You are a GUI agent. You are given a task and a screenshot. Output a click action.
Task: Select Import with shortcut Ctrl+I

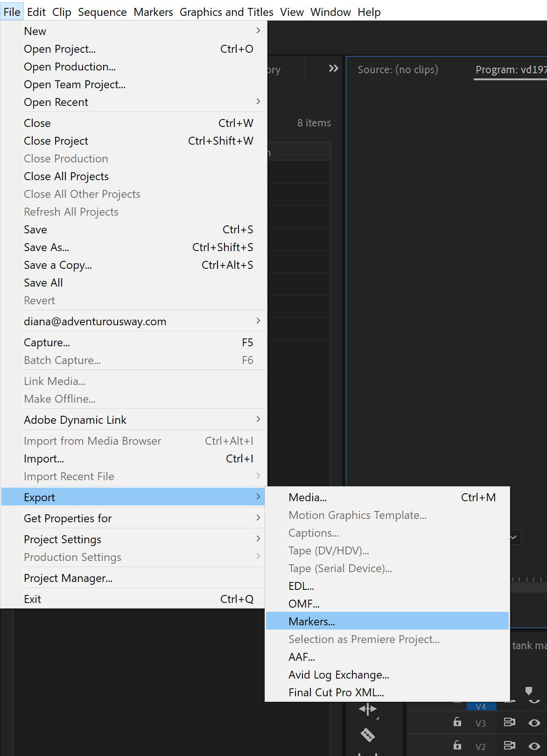133,459
